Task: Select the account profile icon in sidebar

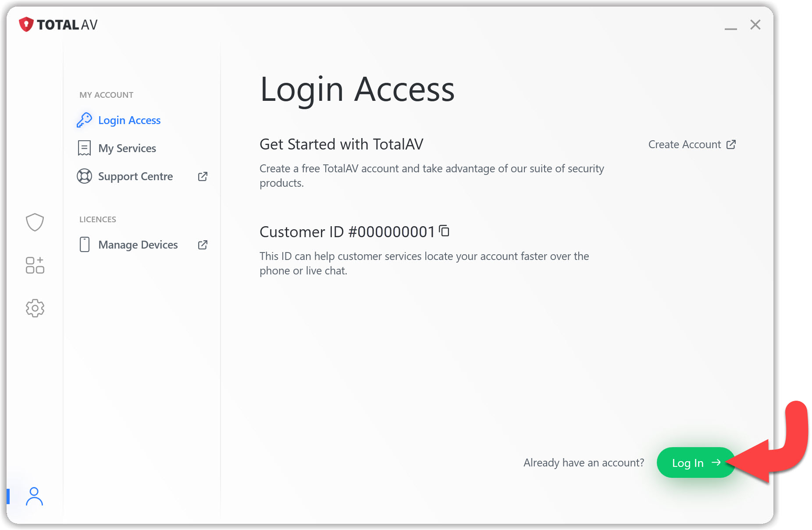Action: point(34,496)
